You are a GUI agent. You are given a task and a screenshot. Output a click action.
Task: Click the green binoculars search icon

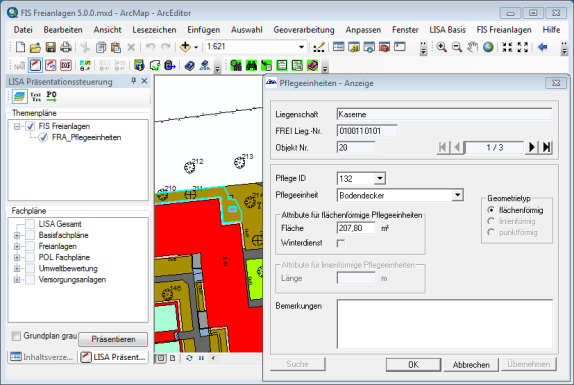pyautogui.click(x=251, y=66)
